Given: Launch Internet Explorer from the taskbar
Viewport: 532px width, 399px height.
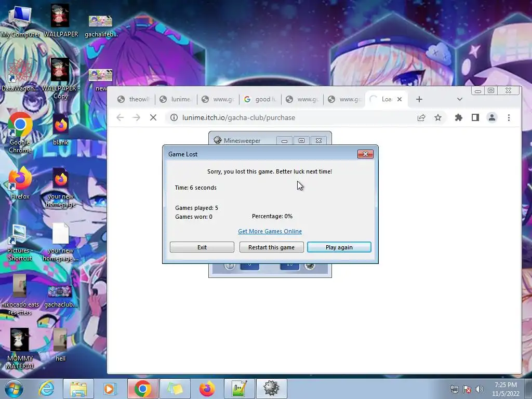Looking at the screenshot, I should [46, 389].
